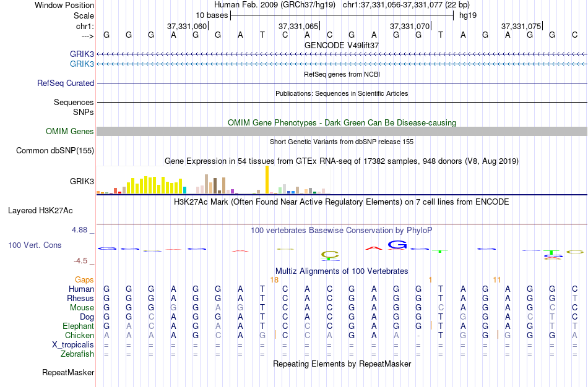Click the Publications Sequences track title

click(x=342, y=93)
